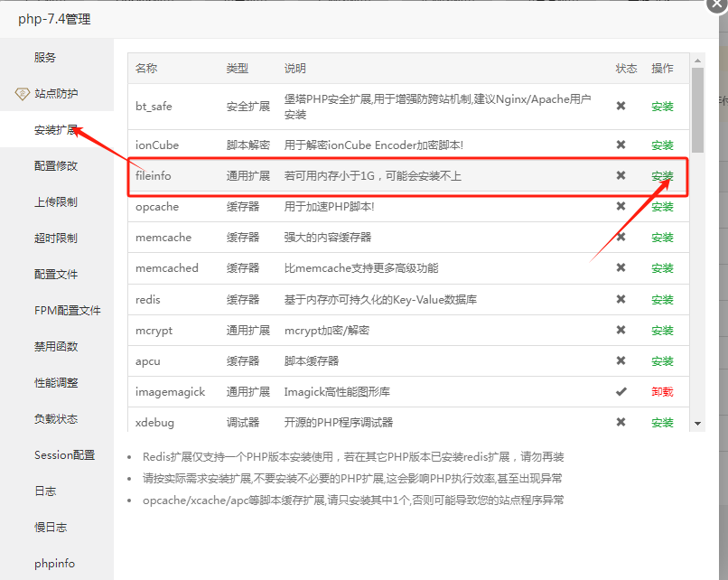This screenshot has width=728, height=580.
Task: Install the fileinfo extension
Action: (x=662, y=176)
